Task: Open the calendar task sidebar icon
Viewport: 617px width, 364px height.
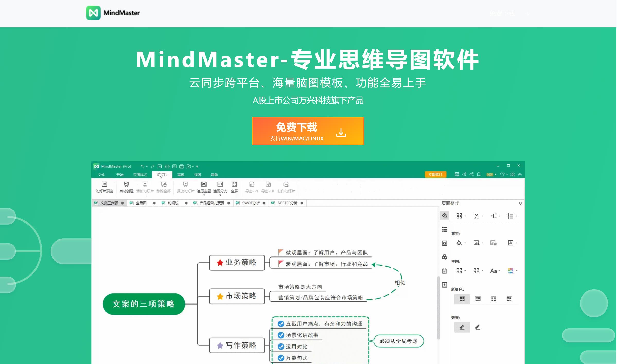Action: coord(445,271)
